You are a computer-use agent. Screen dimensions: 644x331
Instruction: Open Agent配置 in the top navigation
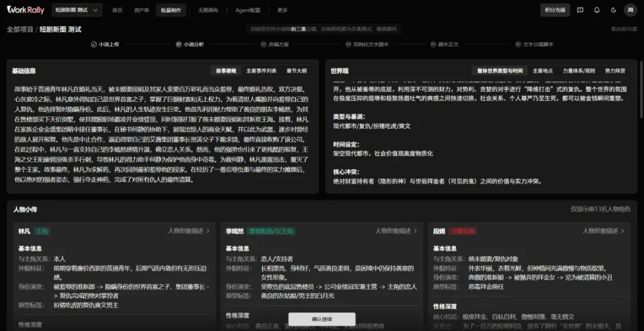(x=248, y=10)
